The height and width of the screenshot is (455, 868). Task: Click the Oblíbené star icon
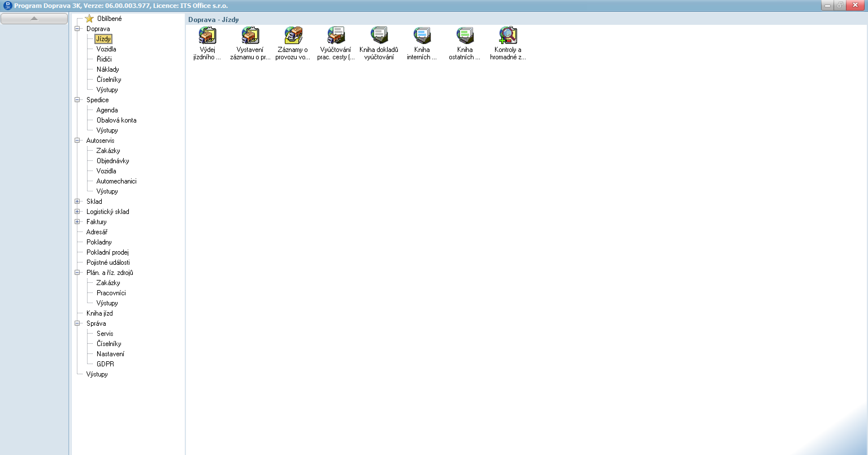pos(89,19)
